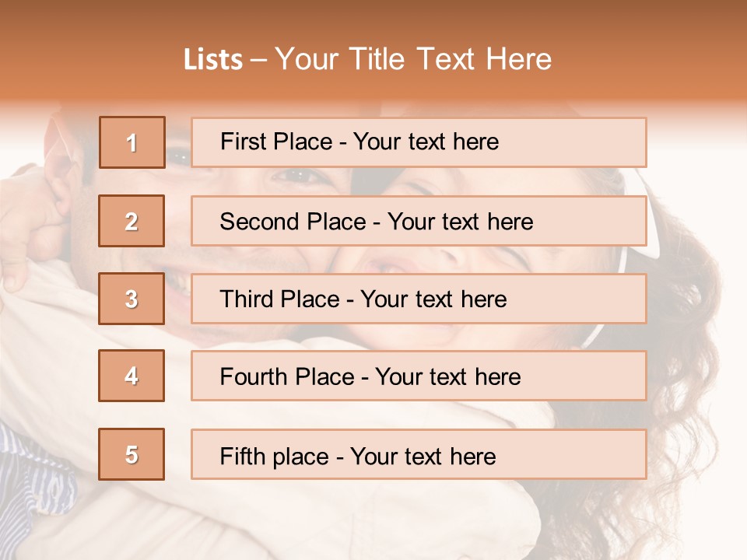Click the Second Place text box

tap(419, 221)
